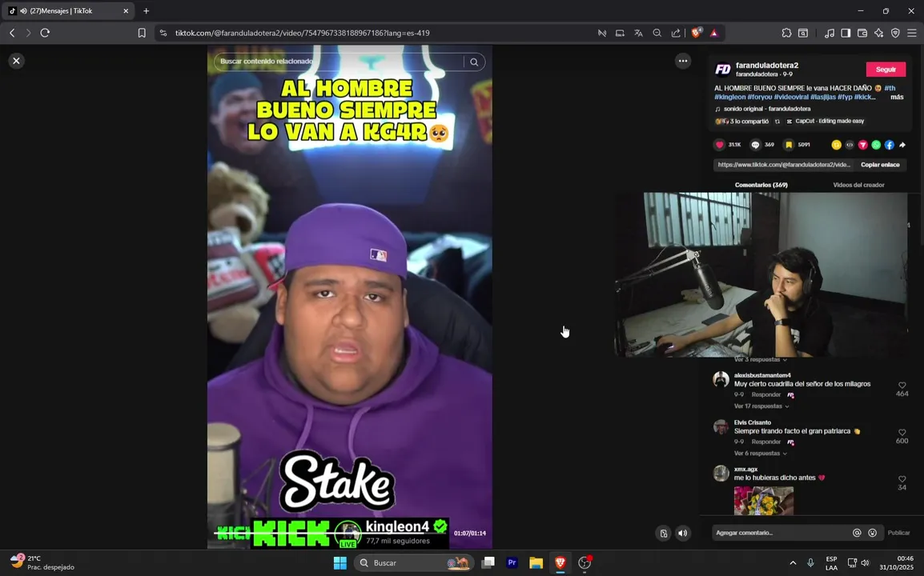Open Brave Rewards triangle icon

pos(714,33)
